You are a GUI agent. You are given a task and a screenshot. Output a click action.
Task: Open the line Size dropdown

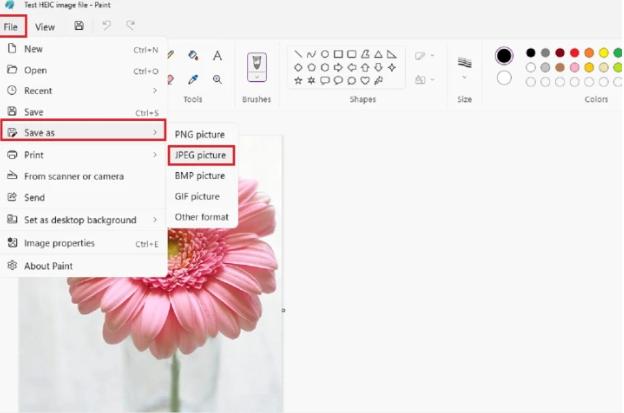click(x=464, y=68)
